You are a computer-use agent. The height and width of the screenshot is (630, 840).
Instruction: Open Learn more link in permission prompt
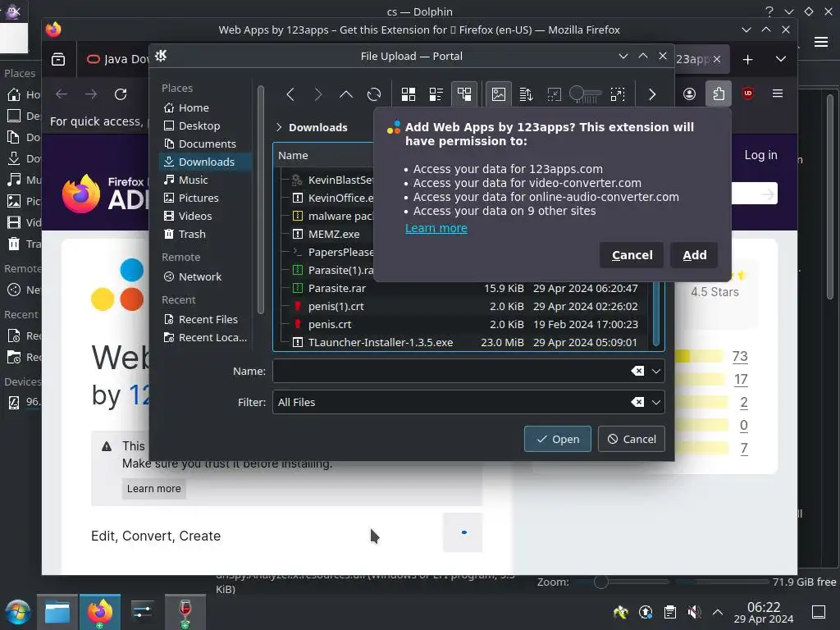(436, 228)
